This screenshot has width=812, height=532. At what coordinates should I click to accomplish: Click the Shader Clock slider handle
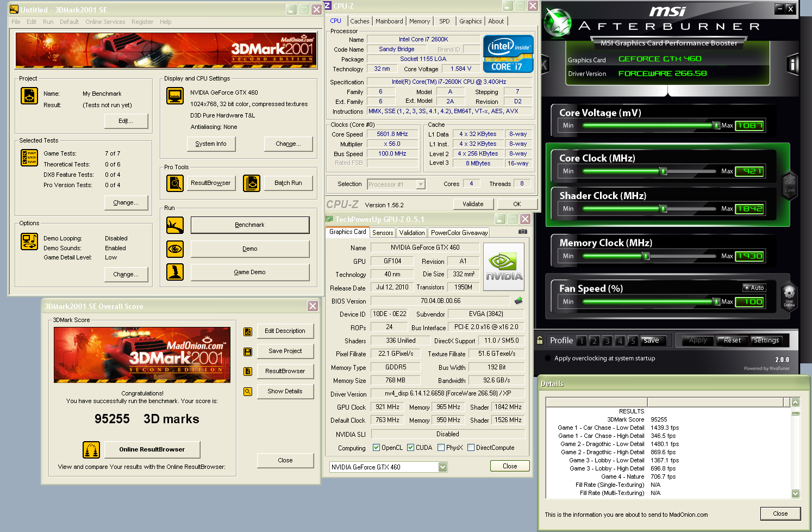[663, 209]
